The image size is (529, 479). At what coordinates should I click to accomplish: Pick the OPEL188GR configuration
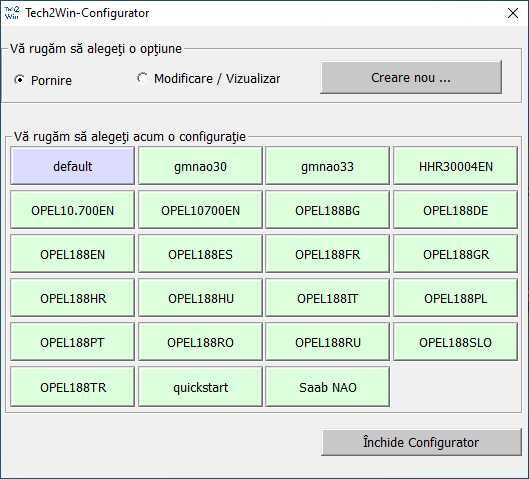point(455,254)
